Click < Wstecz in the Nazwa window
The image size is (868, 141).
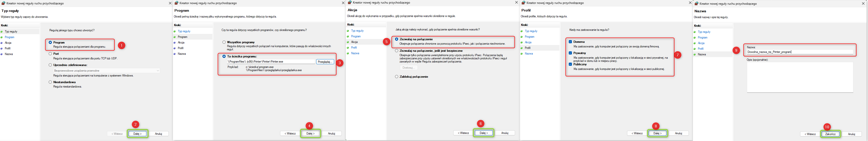pyautogui.click(x=810, y=134)
